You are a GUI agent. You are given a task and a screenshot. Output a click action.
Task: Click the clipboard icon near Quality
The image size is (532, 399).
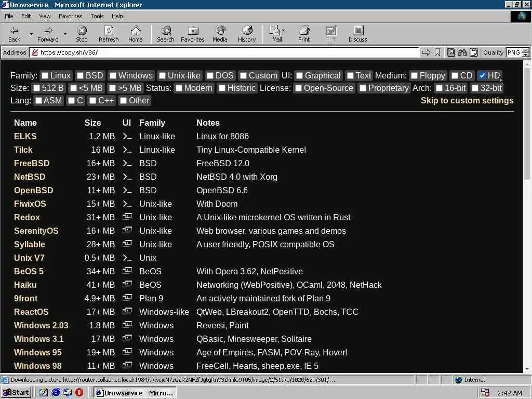474,52
